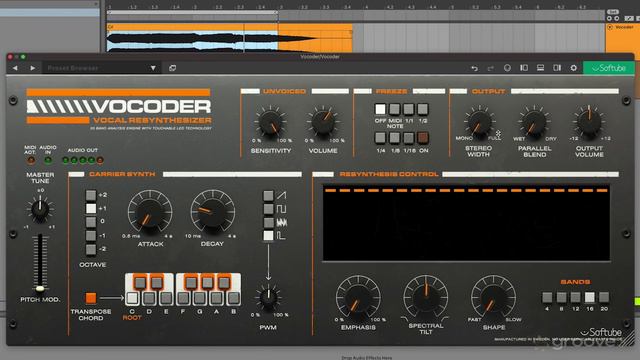Set Freeze mode to OFF
Screen dimensions: 640x360
(380, 109)
